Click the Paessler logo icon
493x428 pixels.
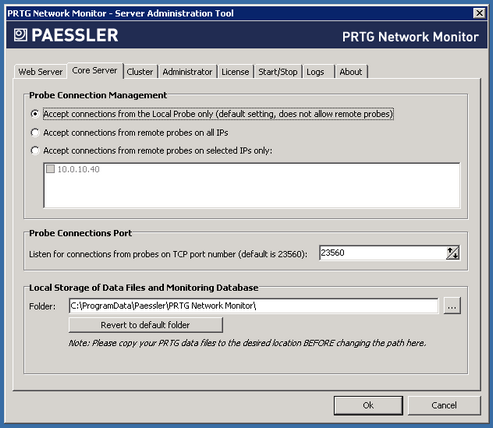point(20,35)
